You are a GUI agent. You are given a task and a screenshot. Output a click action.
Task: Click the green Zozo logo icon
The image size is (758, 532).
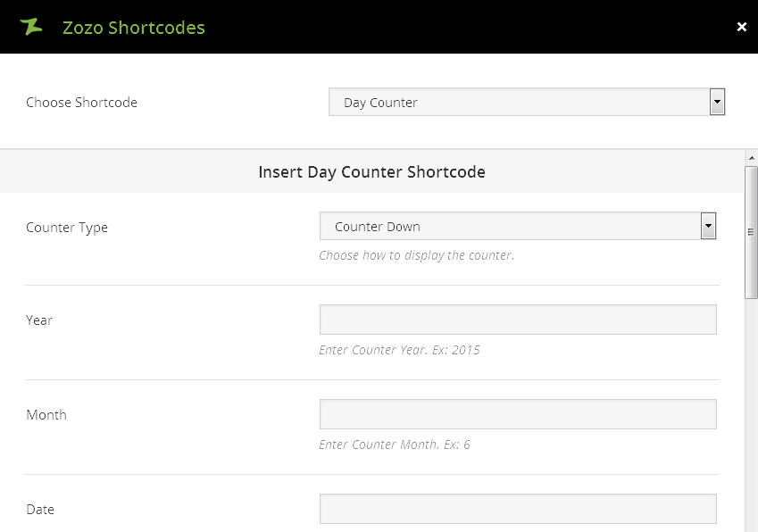click(31, 27)
